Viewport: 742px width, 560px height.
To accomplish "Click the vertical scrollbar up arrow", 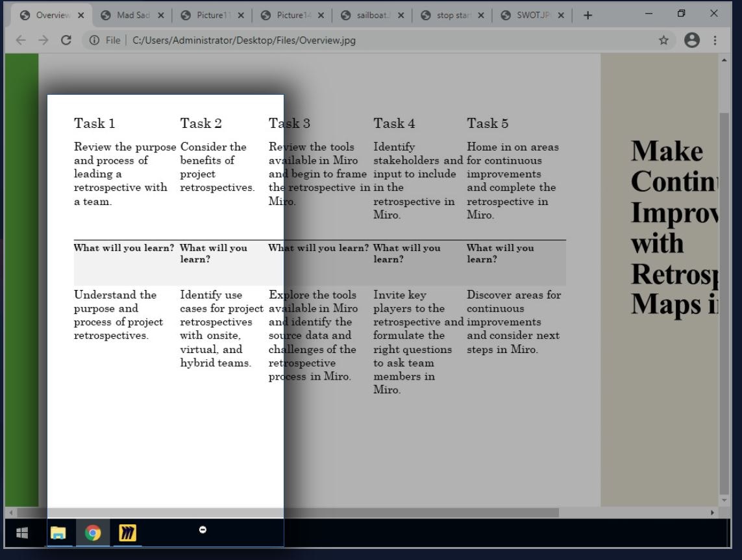I will click(724, 60).
